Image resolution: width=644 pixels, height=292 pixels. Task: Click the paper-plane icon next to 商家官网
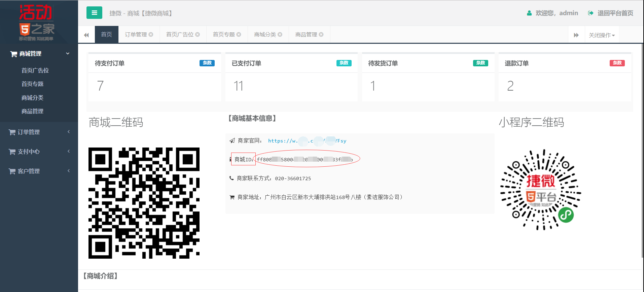click(232, 141)
